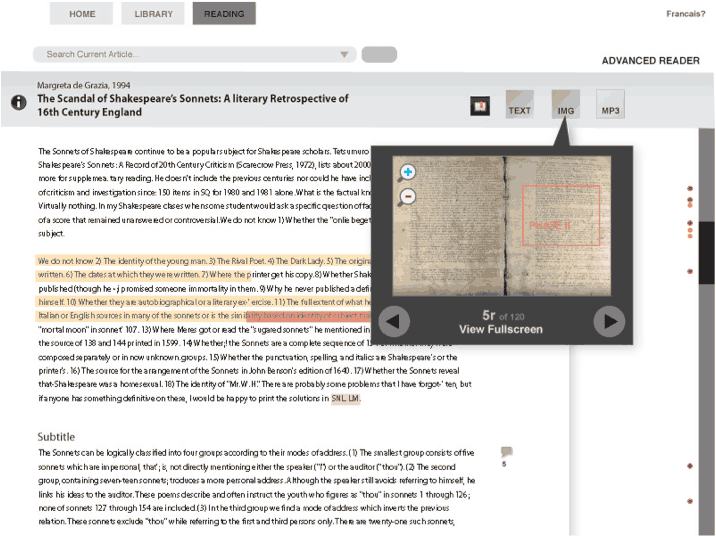This screenshot has width=716, height=537.
Task: Click the author line Margreta de Grazia, 1994
Action: (x=84, y=85)
